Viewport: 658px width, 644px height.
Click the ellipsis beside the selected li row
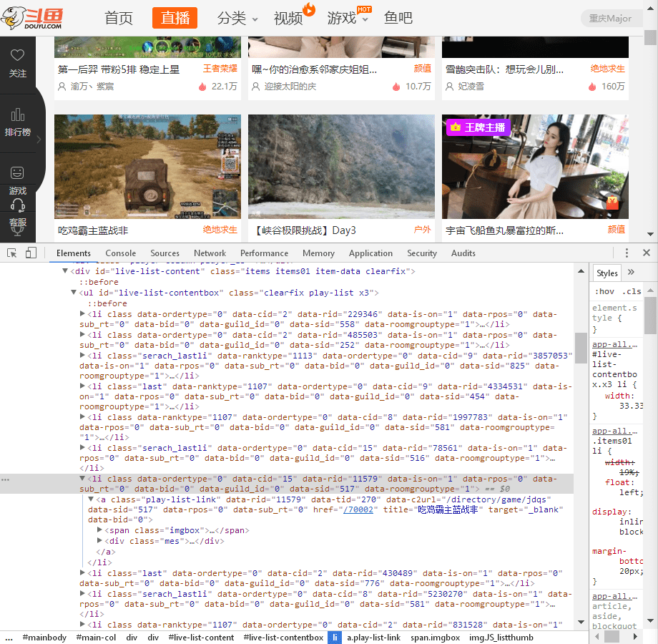tap(5, 479)
